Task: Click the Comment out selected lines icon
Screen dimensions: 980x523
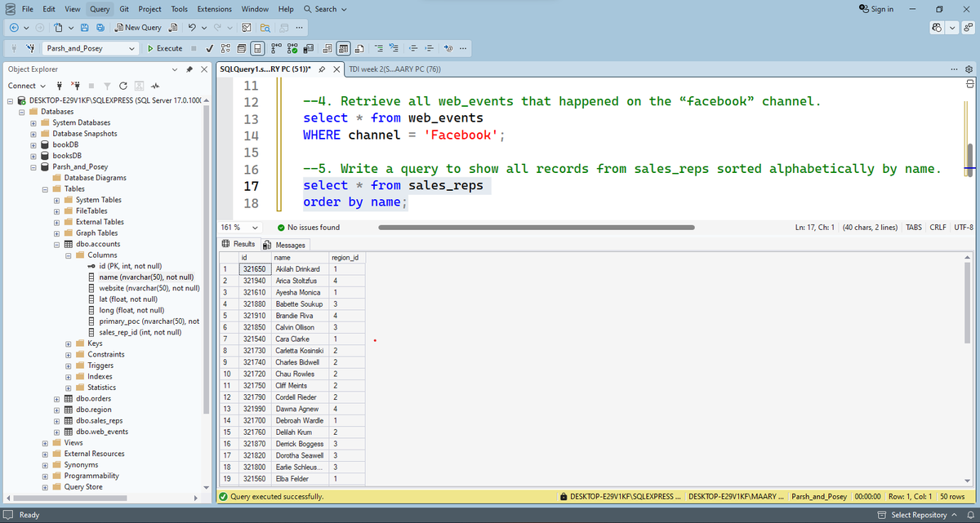Action: [x=380, y=48]
